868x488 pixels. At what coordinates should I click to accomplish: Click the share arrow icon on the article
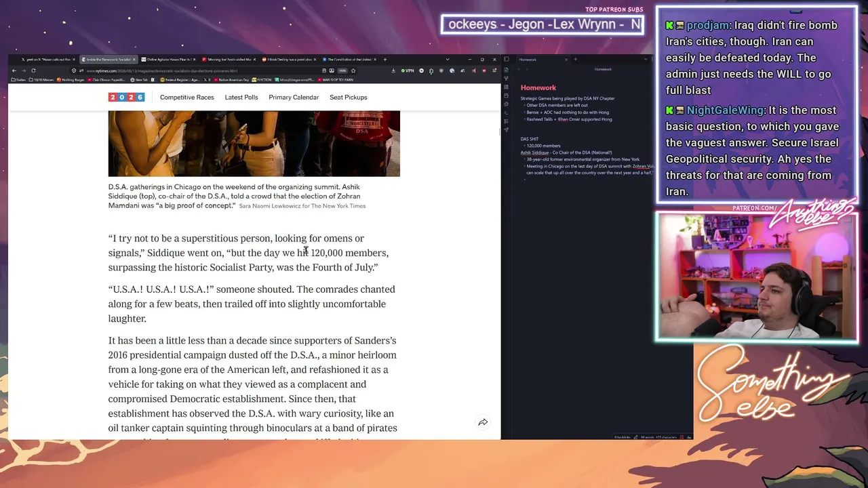pyautogui.click(x=483, y=422)
